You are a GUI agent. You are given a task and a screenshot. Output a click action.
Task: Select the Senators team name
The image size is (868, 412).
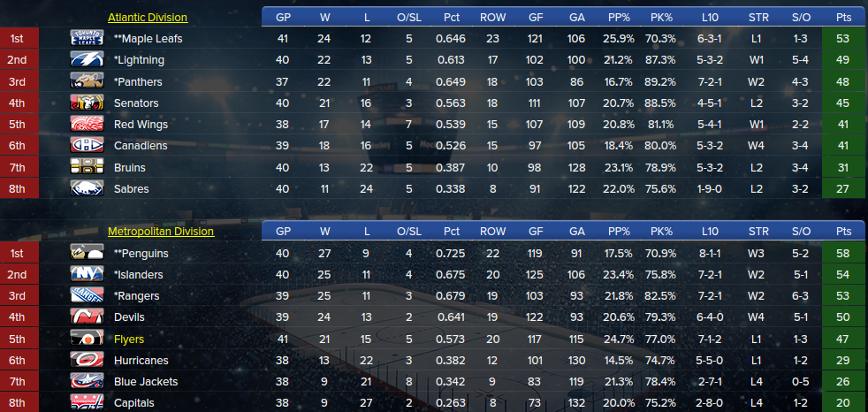[136, 103]
